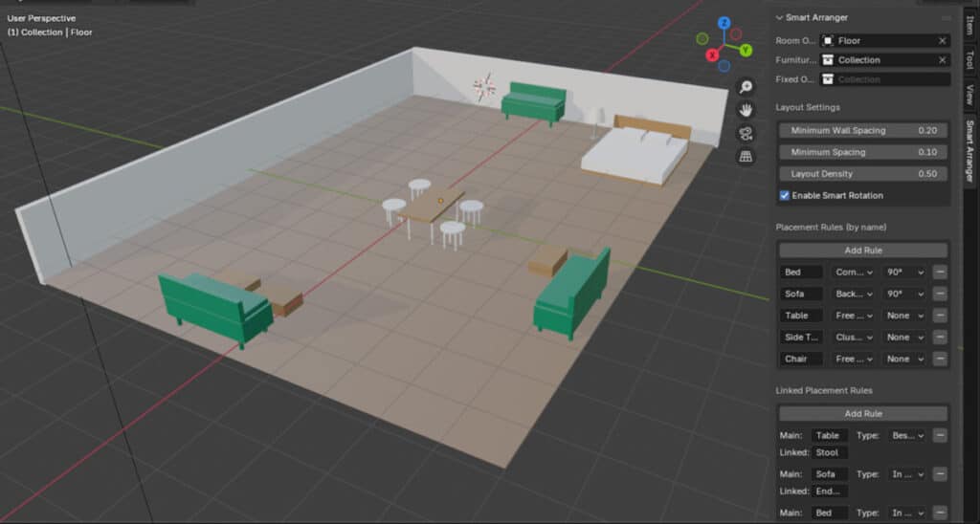
Task: Switch to the View sidebar tab
Action: (x=969, y=95)
